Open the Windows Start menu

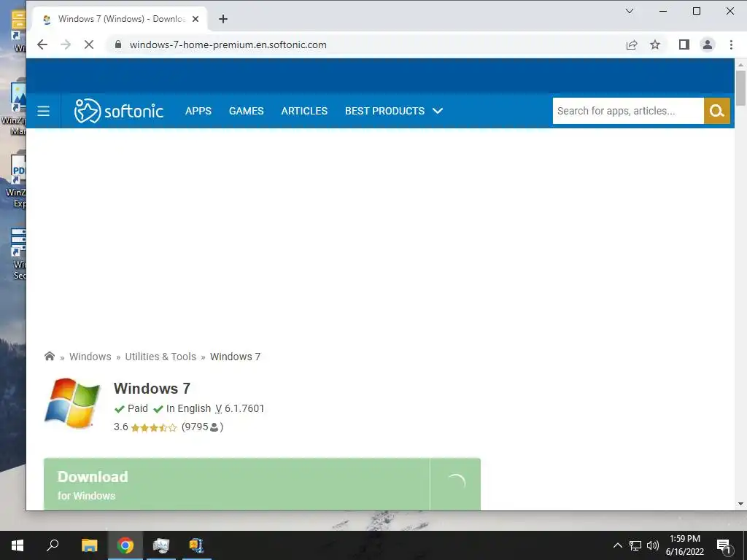tap(18, 545)
